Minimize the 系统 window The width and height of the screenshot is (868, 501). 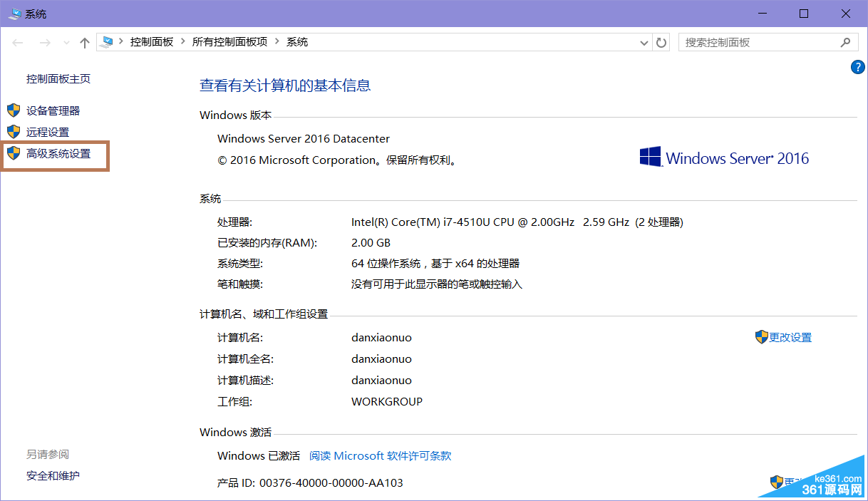click(762, 14)
